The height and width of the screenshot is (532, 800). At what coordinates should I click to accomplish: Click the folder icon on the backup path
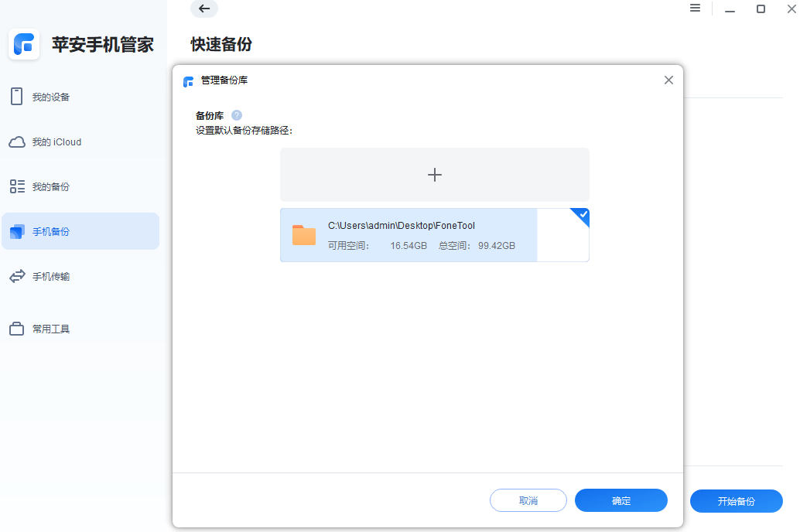click(303, 235)
